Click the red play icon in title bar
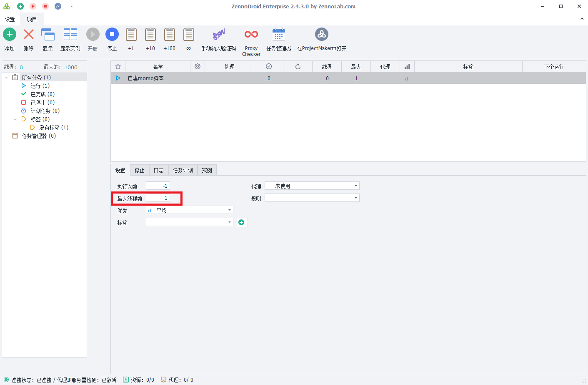The height and width of the screenshot is (385, 588). 33,6
